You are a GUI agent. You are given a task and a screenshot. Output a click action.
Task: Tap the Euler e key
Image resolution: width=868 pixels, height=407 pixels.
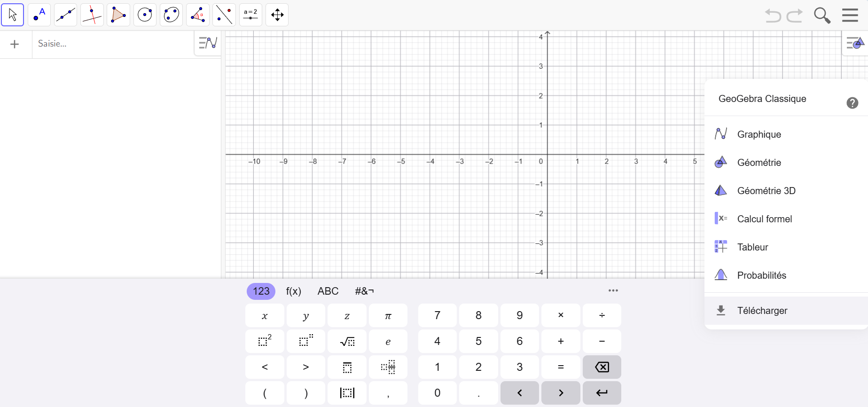(x=388, y=341)
